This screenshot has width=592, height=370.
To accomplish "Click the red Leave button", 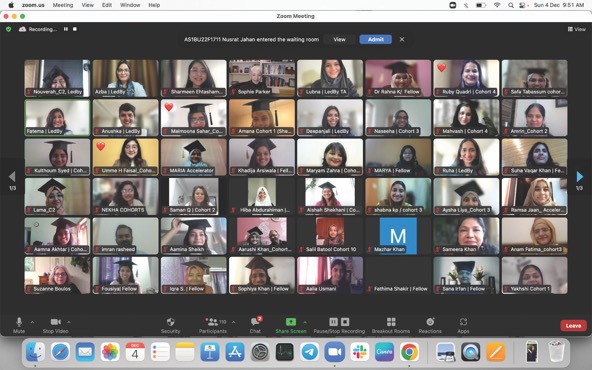I will coord(573,325).
